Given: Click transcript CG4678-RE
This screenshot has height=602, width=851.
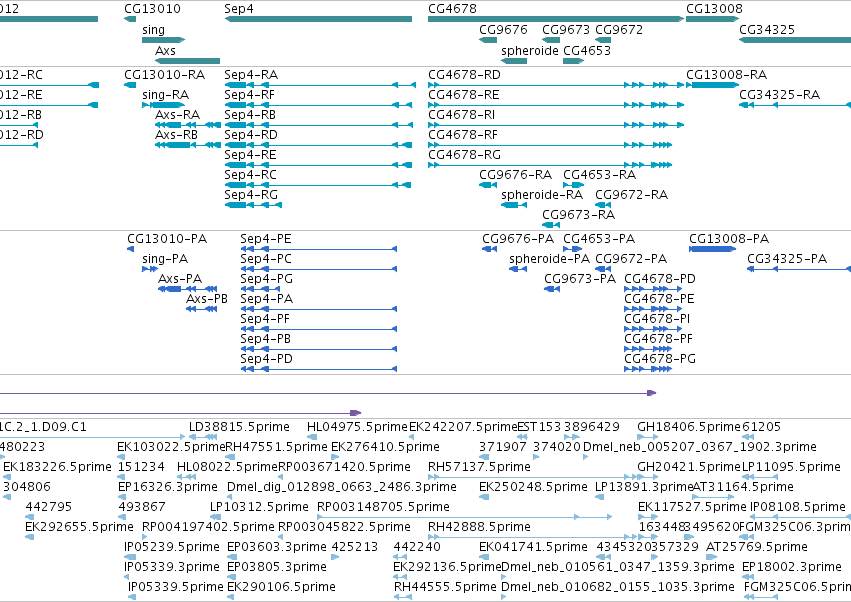Looking at the screenshot, I should (x=556, y=105).
